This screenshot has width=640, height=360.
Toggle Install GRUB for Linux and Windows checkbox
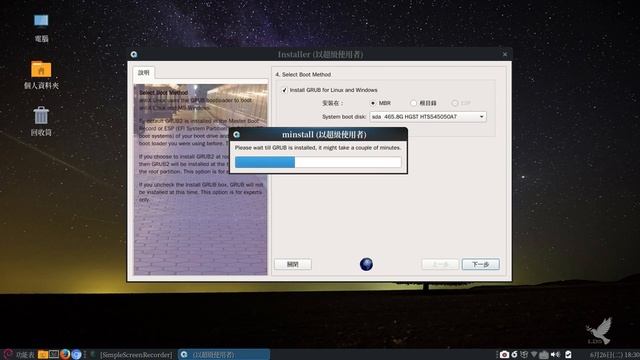(x=284, y=90)
